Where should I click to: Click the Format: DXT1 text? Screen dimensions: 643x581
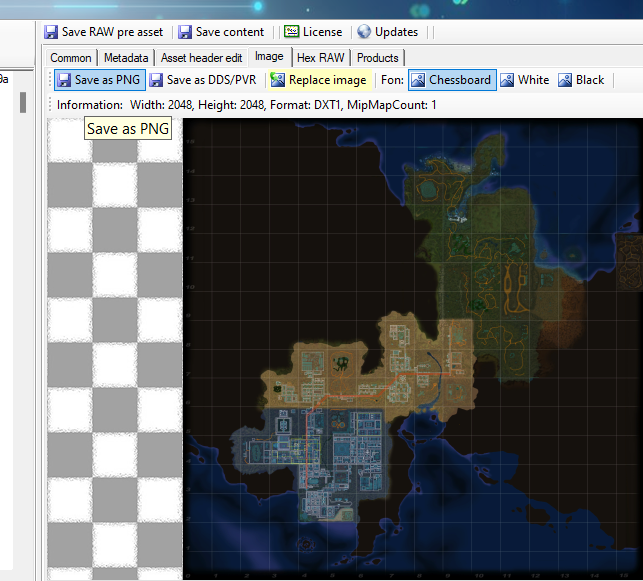(x=306, y=105)
